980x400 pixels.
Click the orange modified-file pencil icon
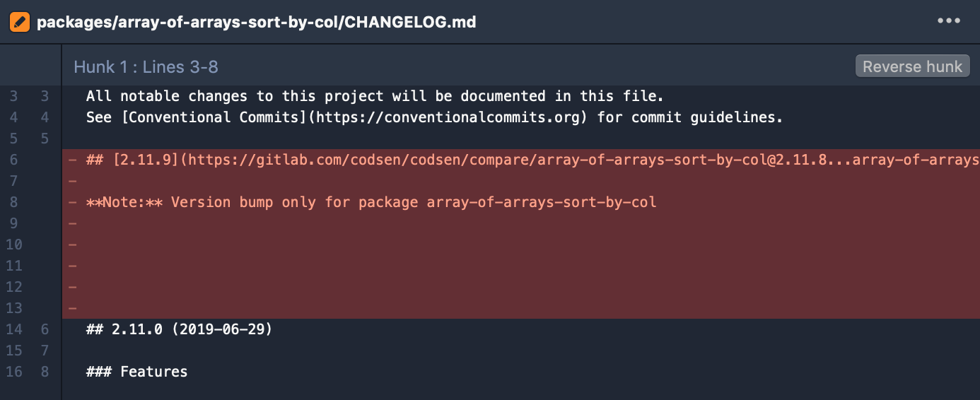pos(19,22)
